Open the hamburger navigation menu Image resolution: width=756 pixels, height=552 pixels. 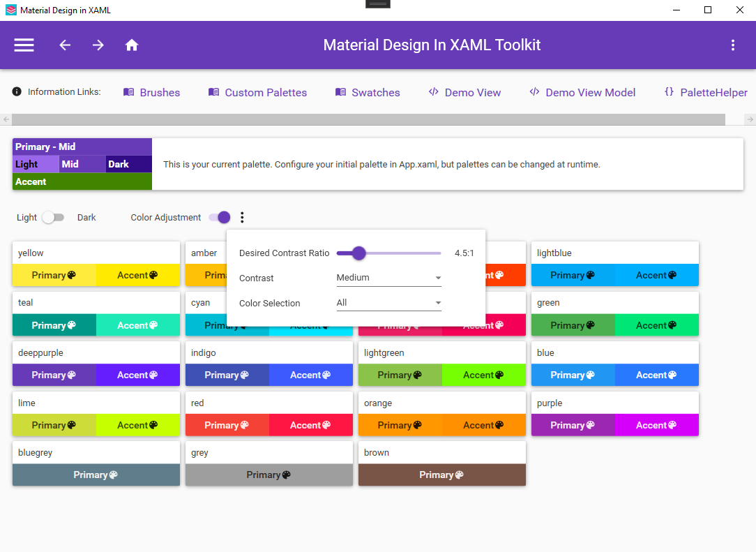[x=24, y=45]
